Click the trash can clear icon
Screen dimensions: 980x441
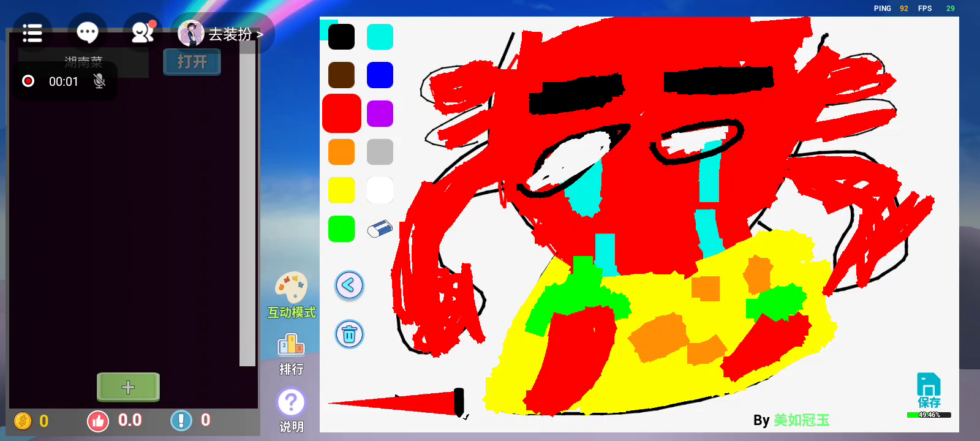click(x=349, y=334)
